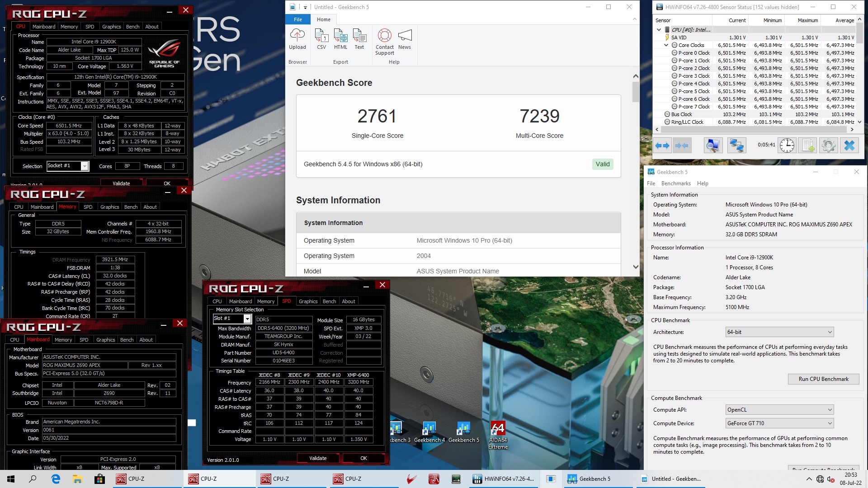Click OK in SPD CPU-Z window
The image size is (868, 488).
pos(363,458)
